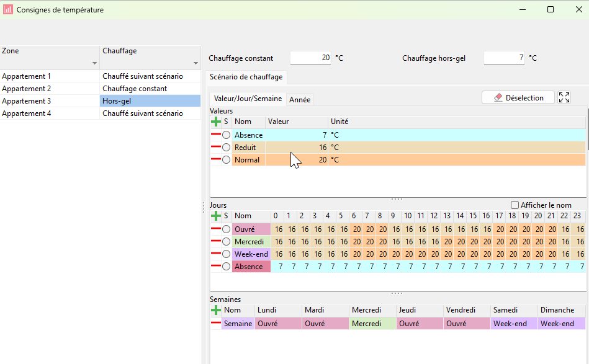The image size is (589, 364).
Task: Open heating mode for Appartement 3
Action: click(x=150, y=101)
